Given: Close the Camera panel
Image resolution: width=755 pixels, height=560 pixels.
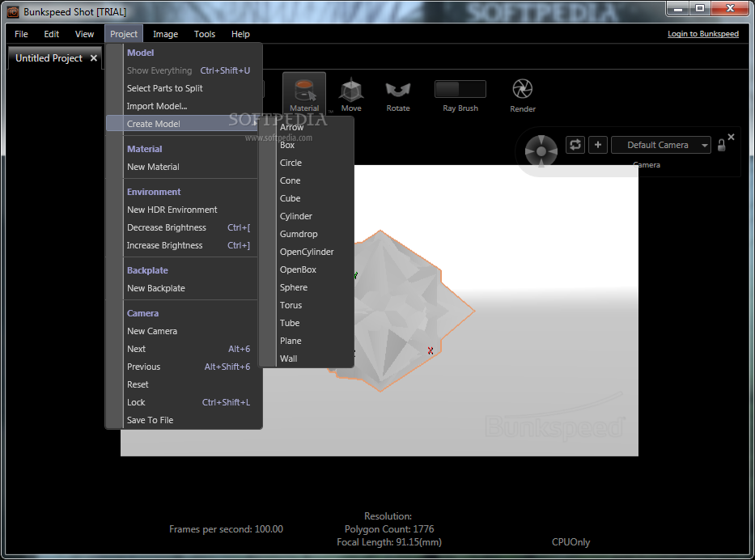Looking at the screenshot, I should click(731, 137).
